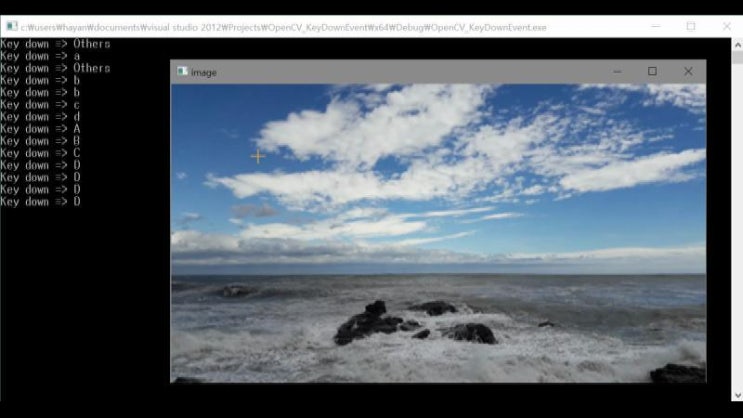
Task: Click the "Key down => a" lowercase line
Action: [x=40, y=56]
